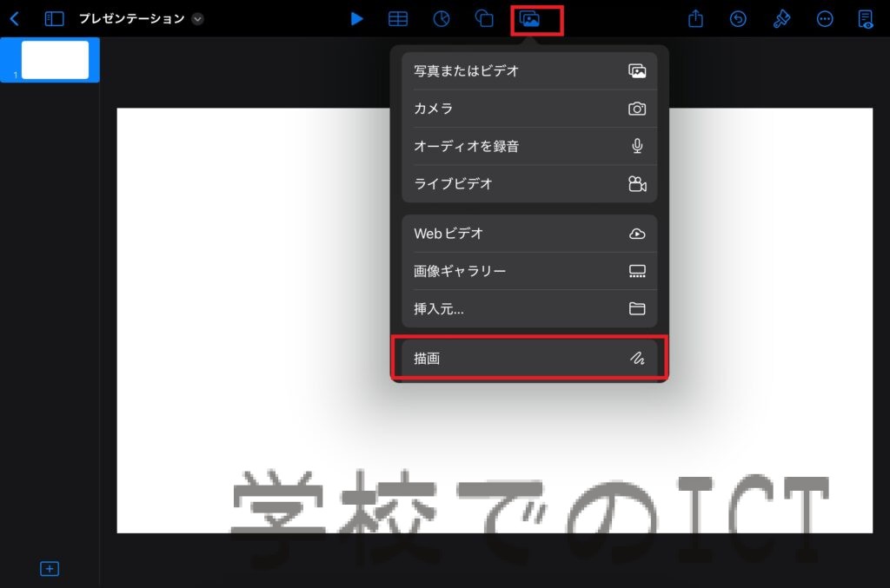Choose 描画 to start drawing

529,358
